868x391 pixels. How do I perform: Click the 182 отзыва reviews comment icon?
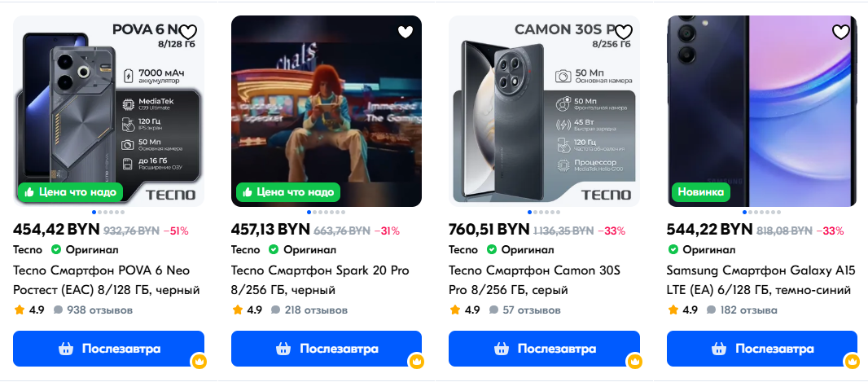pyautogui.click(x=712, y=310)
